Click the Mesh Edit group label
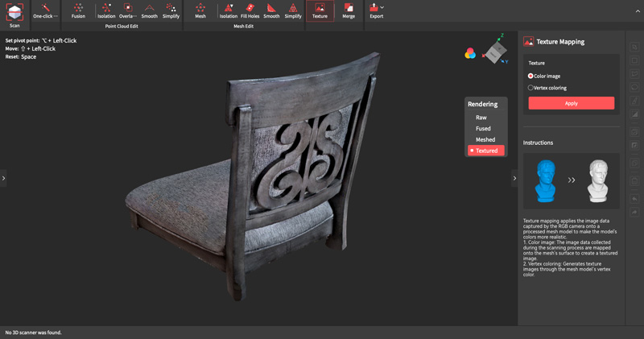The width and height of the screenshot is (644, 339). [x=243, y=26]
